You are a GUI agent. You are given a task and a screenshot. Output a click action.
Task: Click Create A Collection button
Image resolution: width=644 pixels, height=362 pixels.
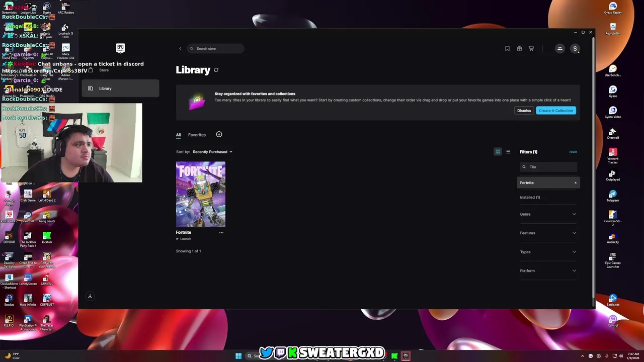555,111
